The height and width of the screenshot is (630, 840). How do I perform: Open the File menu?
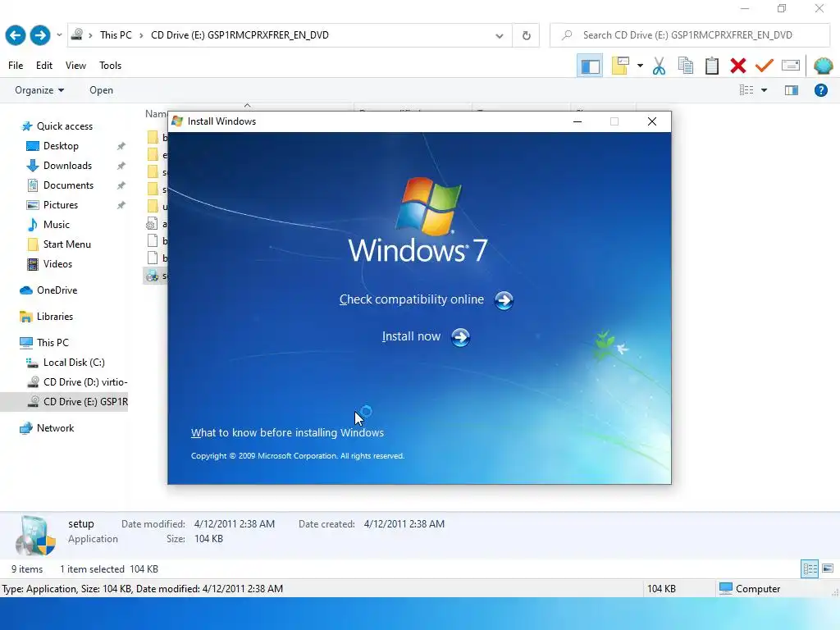coord(16,66)
